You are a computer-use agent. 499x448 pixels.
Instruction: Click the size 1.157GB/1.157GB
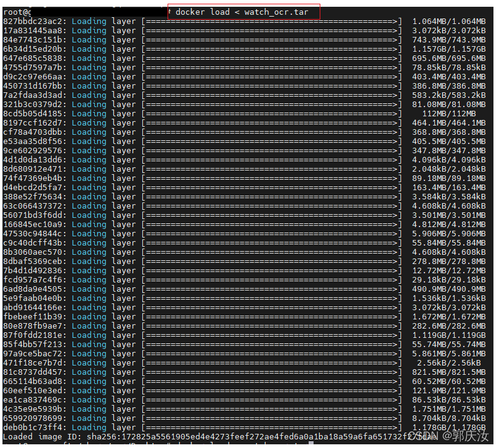click(x=449, y=49)
